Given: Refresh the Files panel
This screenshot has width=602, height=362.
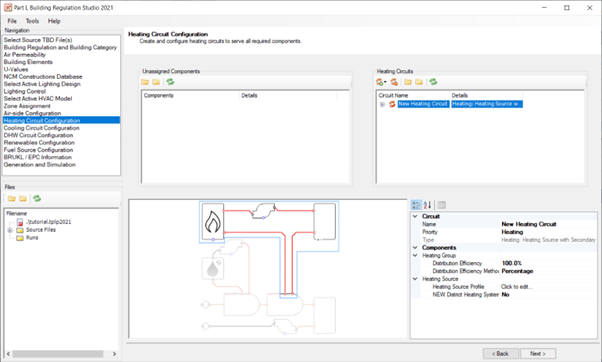Looking at the screenshot, I should [x=37, y=198].
